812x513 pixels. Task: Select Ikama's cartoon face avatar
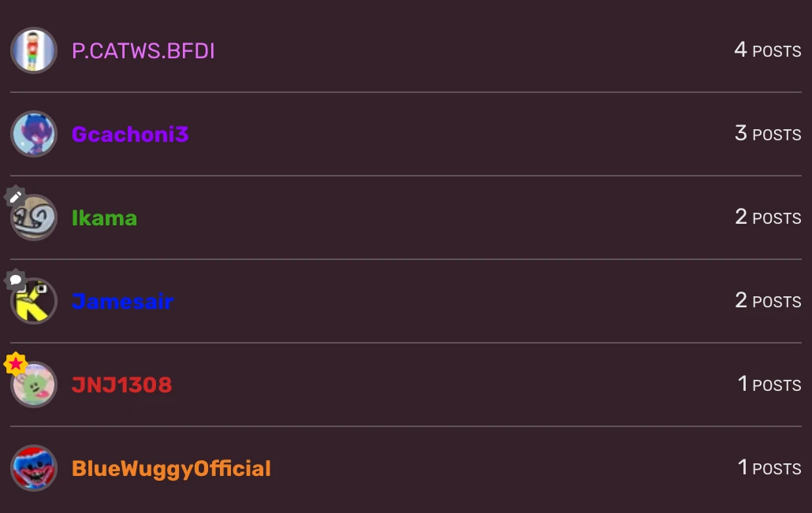pos(33,217)
